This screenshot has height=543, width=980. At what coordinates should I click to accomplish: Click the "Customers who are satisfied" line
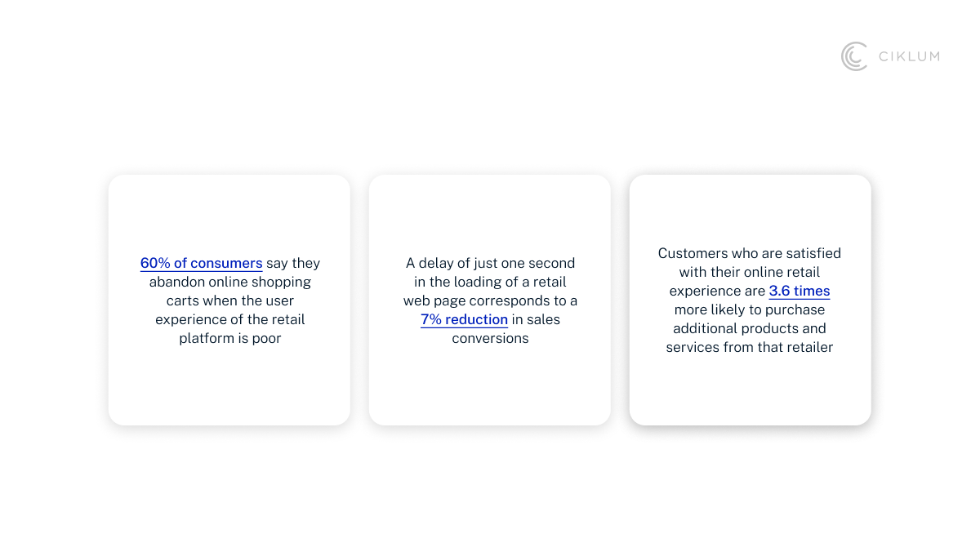coord(749,253)
